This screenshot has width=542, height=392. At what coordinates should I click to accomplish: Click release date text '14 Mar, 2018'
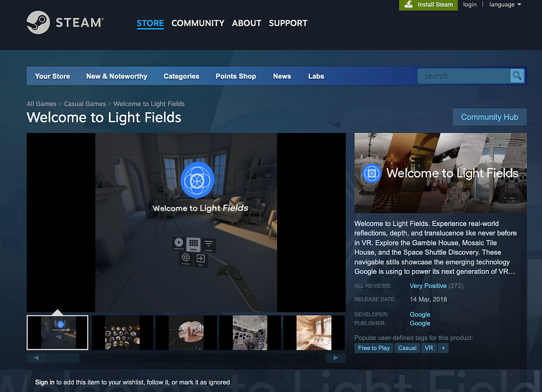coord(428,299)
